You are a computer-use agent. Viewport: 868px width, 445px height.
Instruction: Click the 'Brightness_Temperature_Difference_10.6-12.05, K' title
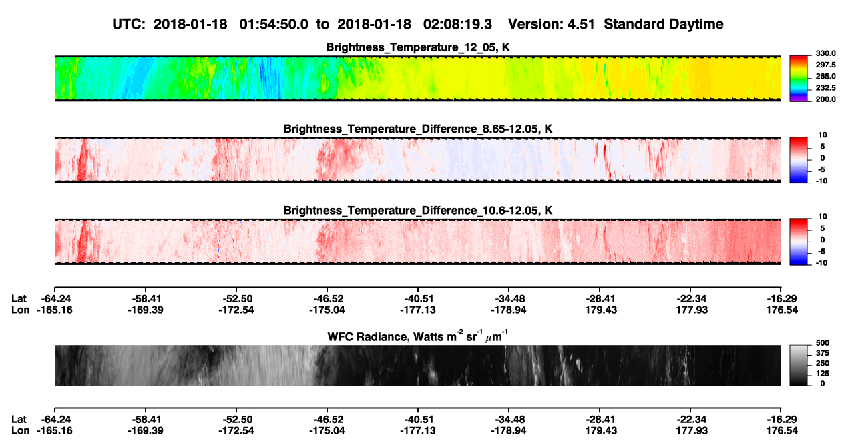coord(418,211)
